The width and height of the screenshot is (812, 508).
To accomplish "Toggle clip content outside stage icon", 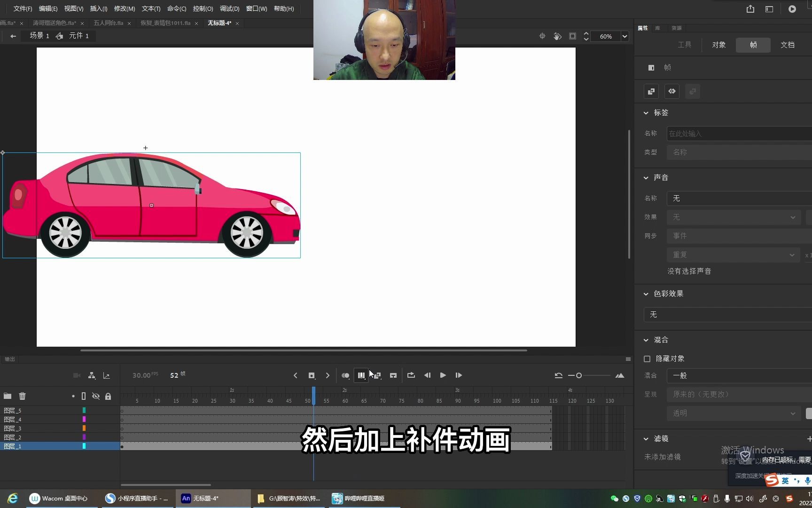I will click(x=572, y=36).
